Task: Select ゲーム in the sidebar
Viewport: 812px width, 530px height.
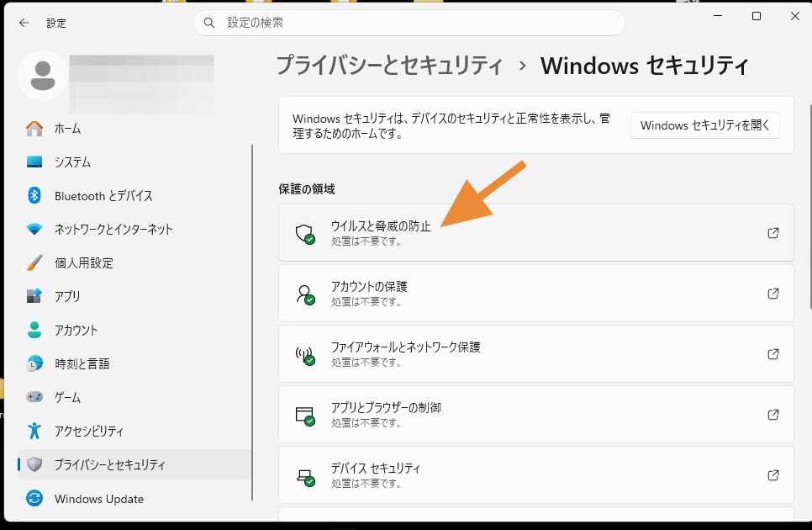Action: point(134,397)
